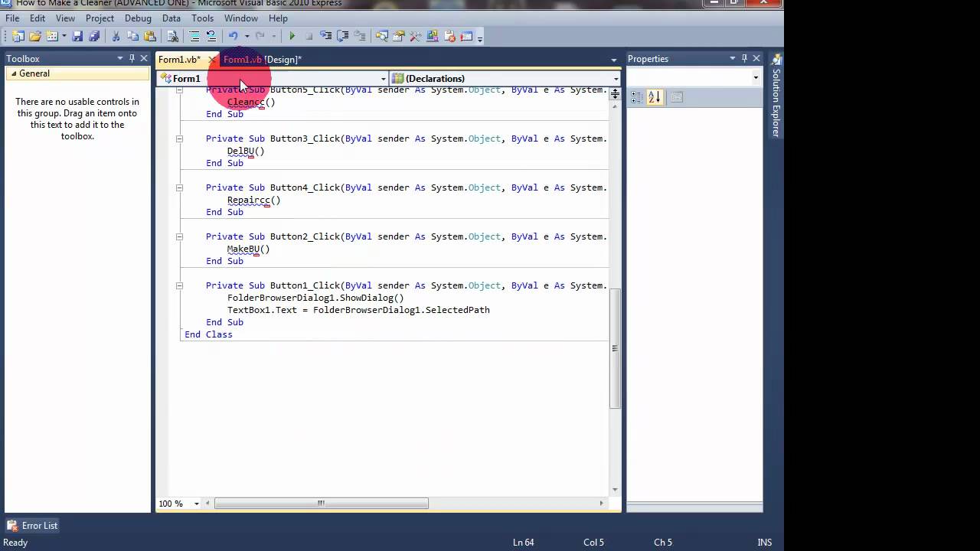Click the Step Out icon
This screenshot has height=551, width=980.
click(359, 36)
